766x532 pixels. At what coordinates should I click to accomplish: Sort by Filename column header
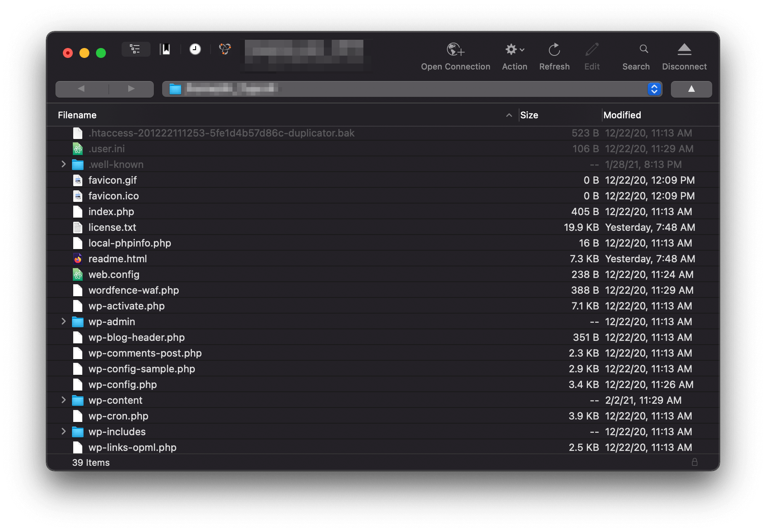(x=77, y=115)
